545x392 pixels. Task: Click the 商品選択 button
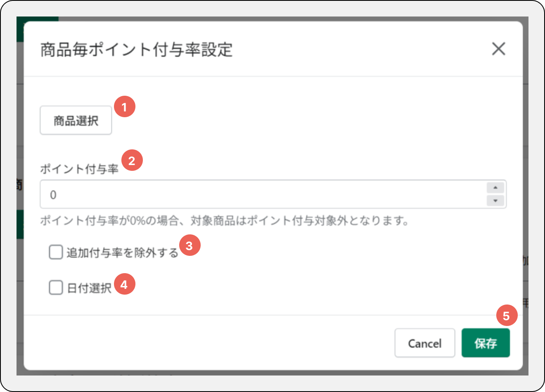tap(76, 120)
